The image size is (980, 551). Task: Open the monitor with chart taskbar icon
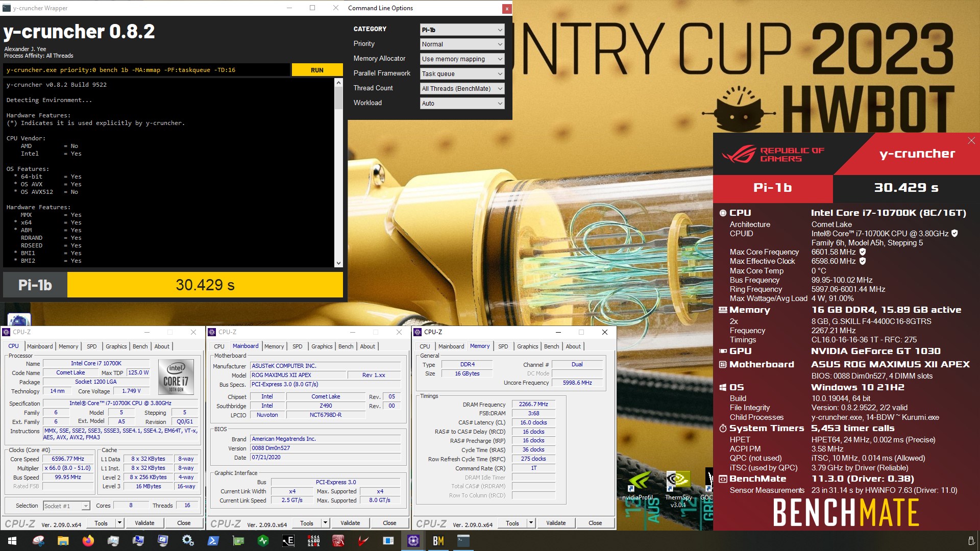pyautogui.click(x=113, y=541)
